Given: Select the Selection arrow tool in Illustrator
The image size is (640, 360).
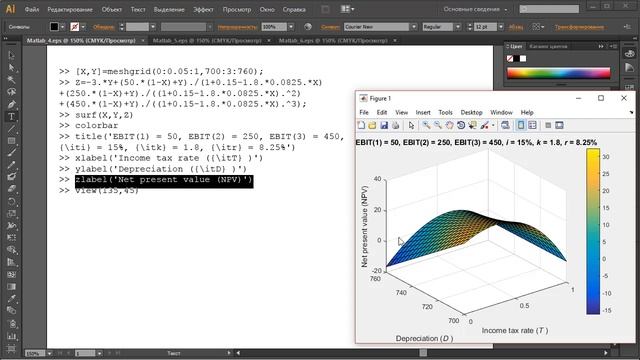Looking at the screenshot, I should 11,55.
